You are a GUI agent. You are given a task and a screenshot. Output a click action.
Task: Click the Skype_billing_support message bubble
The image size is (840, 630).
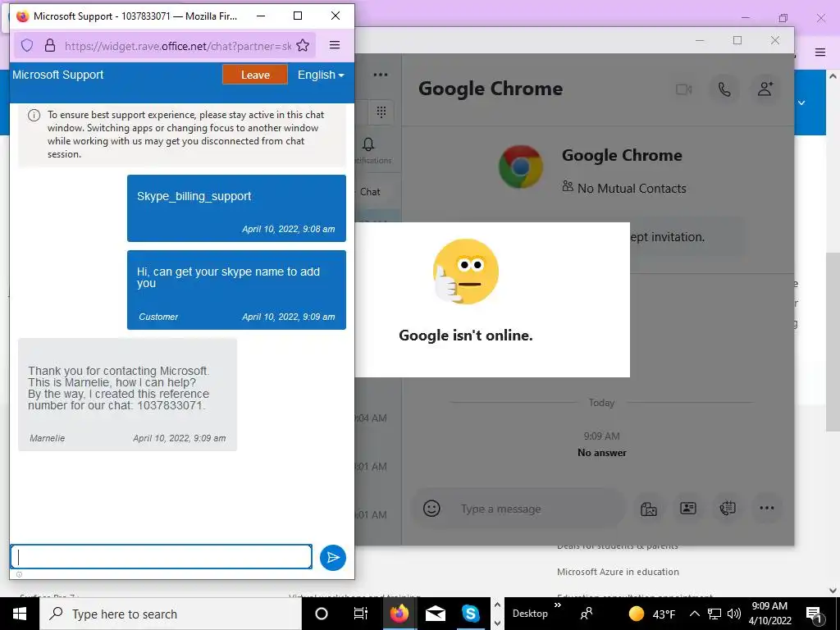236,208
